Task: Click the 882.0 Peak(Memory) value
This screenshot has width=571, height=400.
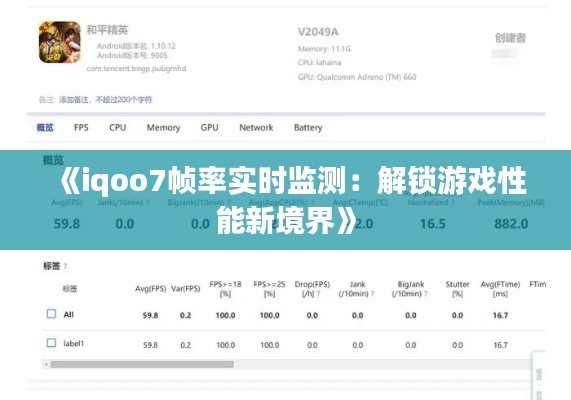Action: point(511,224)
